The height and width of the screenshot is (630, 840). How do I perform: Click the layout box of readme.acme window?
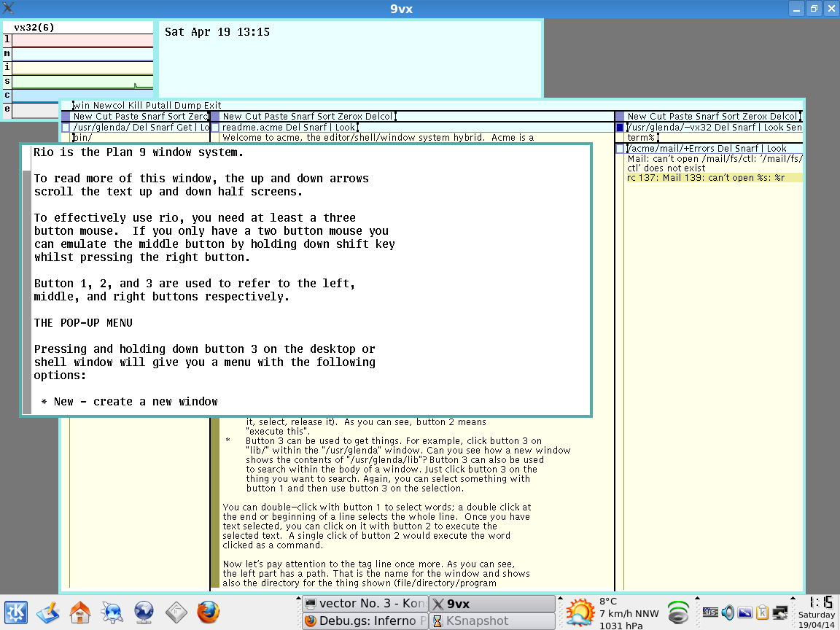click(x=215, y=128)
